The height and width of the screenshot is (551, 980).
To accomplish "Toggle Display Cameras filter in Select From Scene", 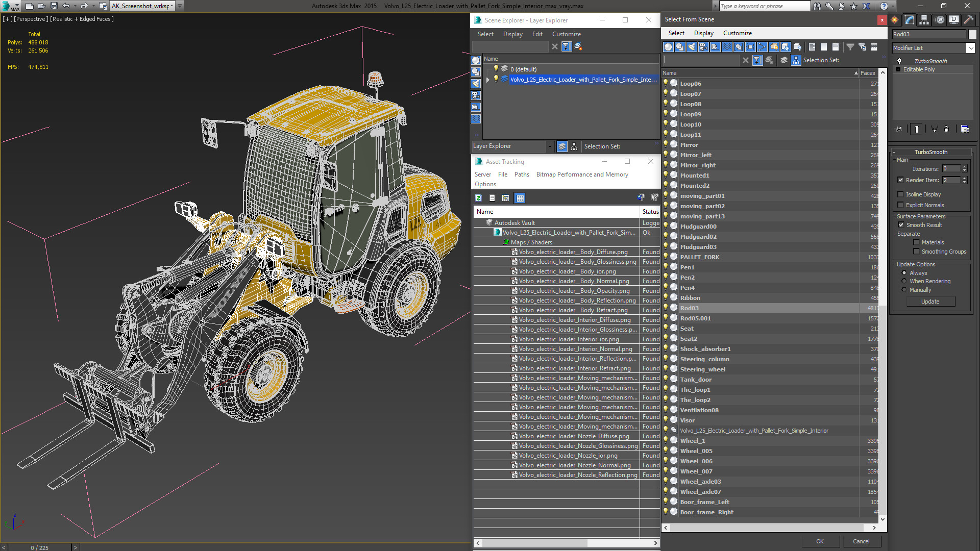I will (703, 47).
